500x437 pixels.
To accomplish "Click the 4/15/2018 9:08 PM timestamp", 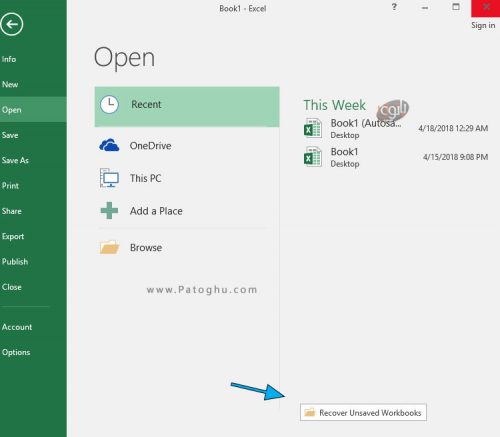I will (455, 157).
